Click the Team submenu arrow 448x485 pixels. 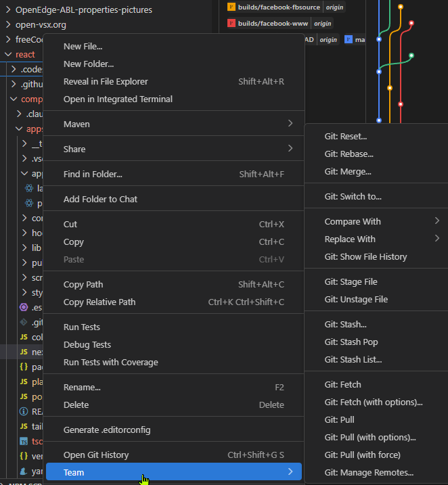point(290,471)
